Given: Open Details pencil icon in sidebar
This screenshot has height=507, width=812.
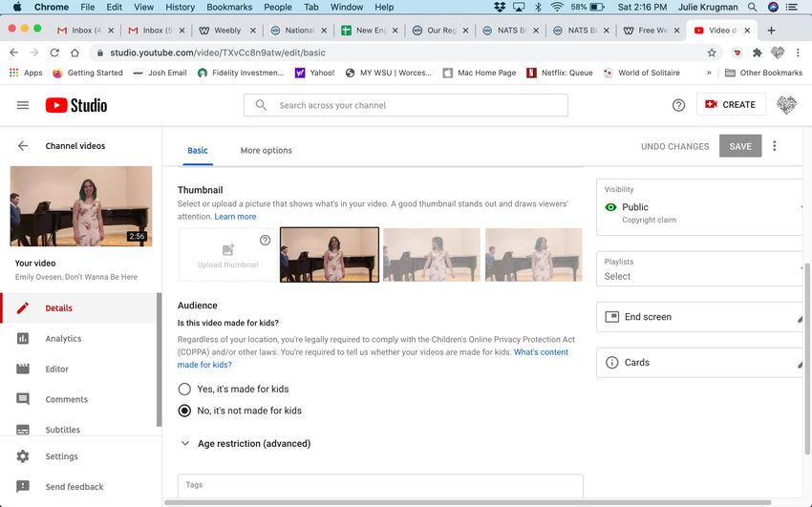Looking at the screenshot, I should (x=23, y=307).
